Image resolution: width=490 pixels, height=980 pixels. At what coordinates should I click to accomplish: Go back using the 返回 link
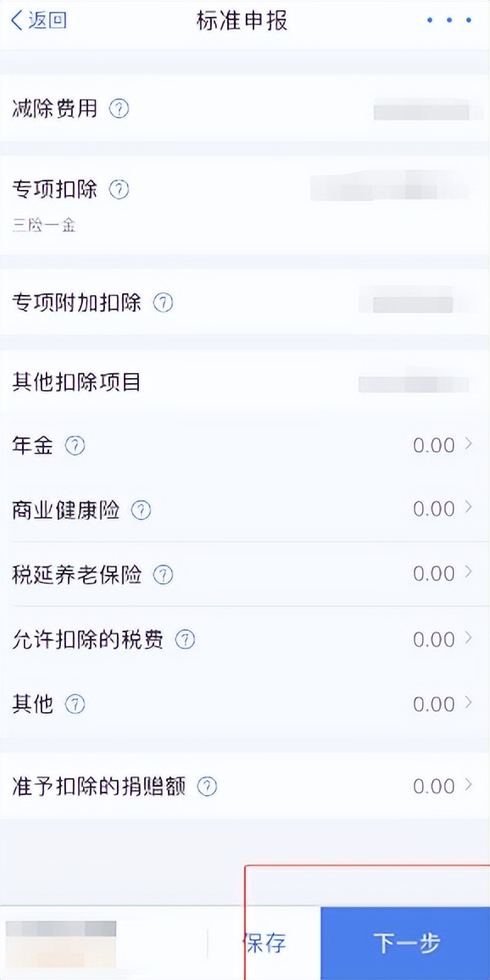pyautogui.click(x=37, y=21)
